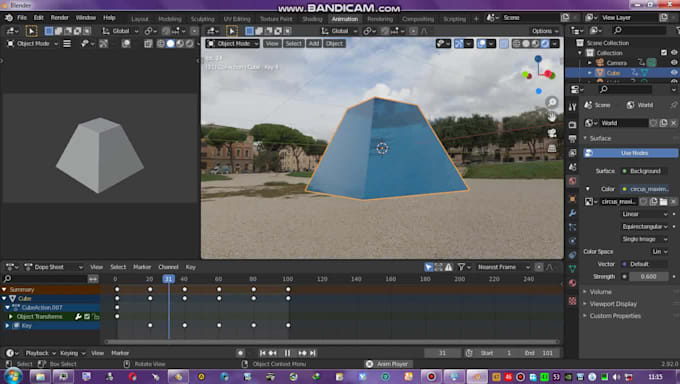Expand the Viewport Display panel
Image resolution: width=680 pixels, height=384 pixels.
tap(613, 304)
